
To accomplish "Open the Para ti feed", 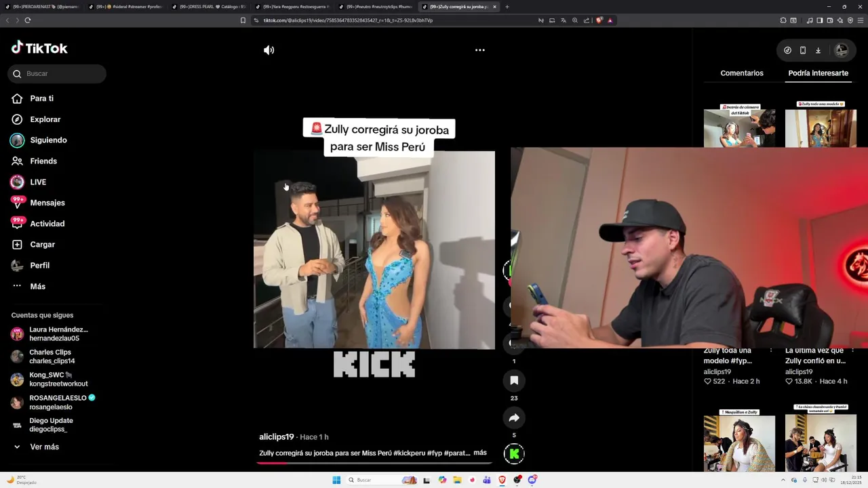I will click(42, 98).
